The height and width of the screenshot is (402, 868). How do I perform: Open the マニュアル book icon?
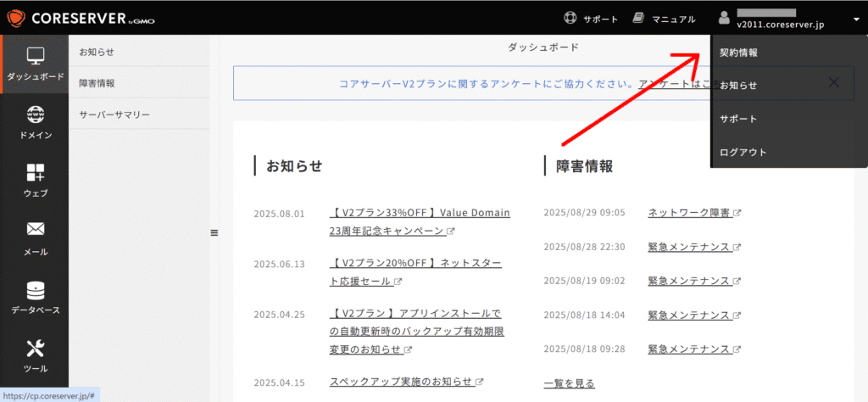coord(639,19)
